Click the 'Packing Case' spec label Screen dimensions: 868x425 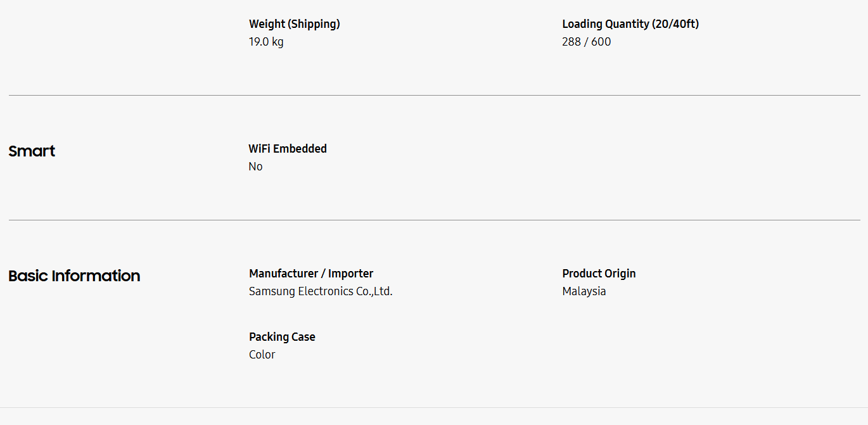click(282, 337)
